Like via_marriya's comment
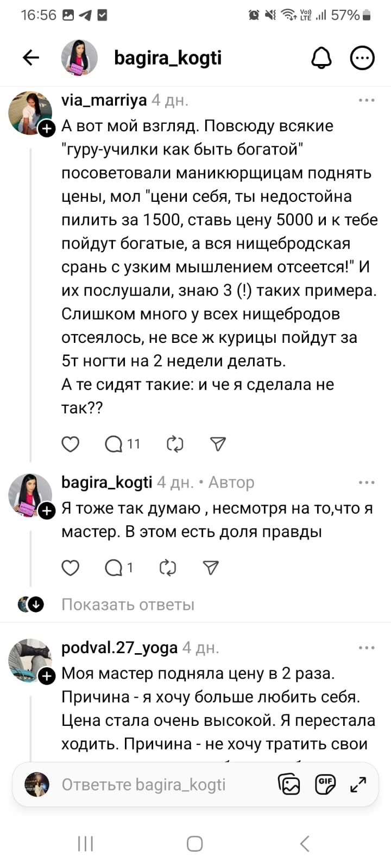The image size is (391, 868). coord(71,444)
